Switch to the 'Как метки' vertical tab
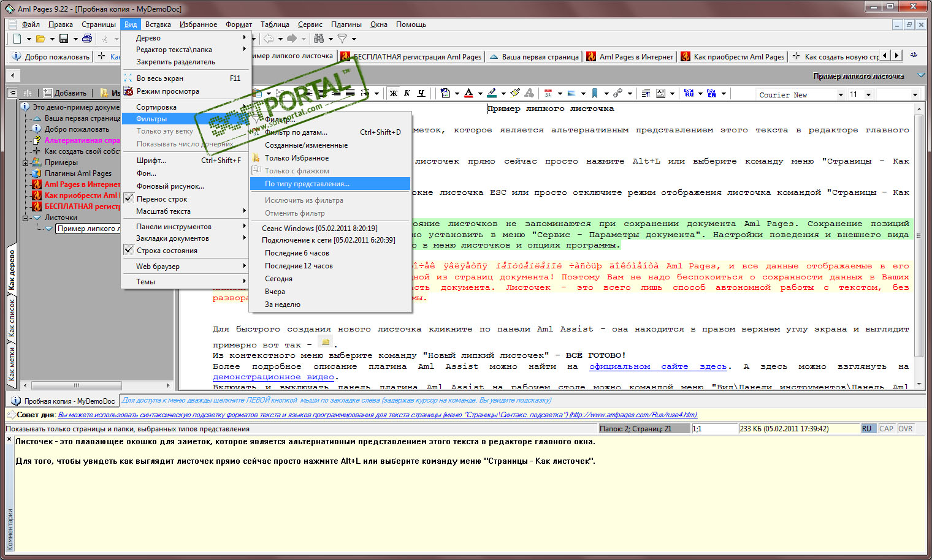Viewport: 932px width, 560px height. click(x=11, y=364)
